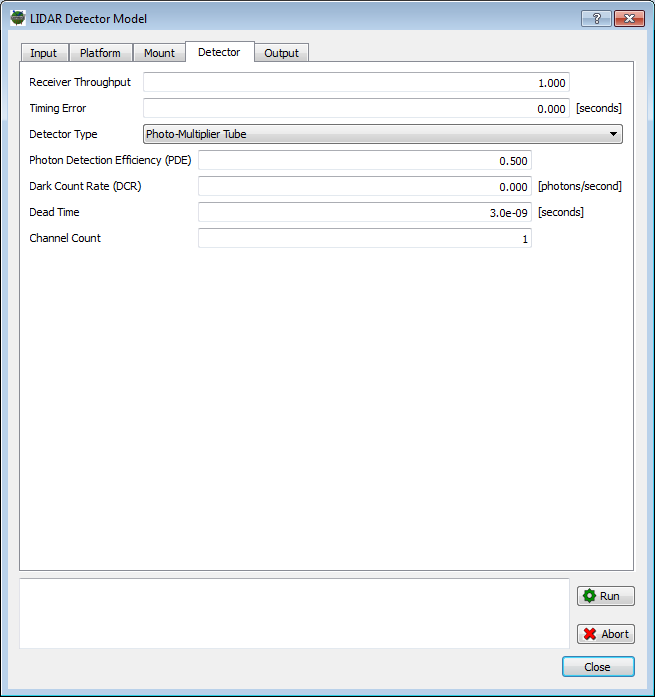Go to the Mount tab
The height and width of the screenshot is (697, 655).
(159, 53)
